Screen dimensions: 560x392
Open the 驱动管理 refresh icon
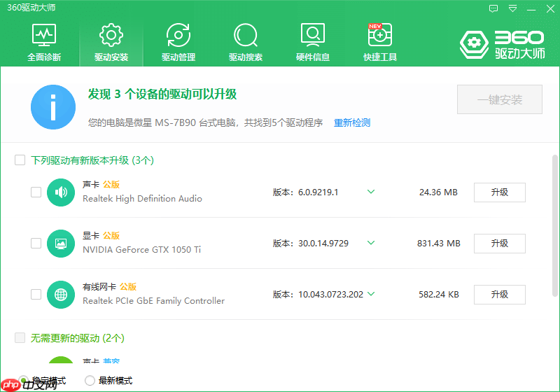[178, 35]
